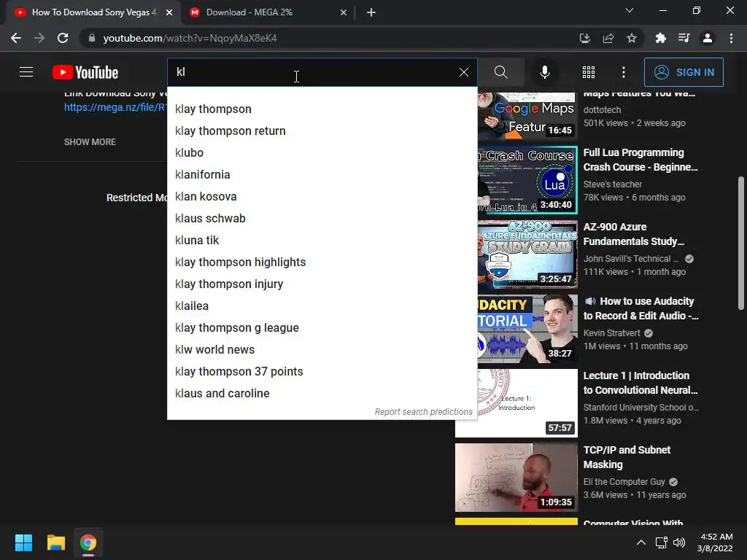This screenshot has height=560, width=747.
Task: Open Chrome's three-dot main menu
Action: coord(731,38)
